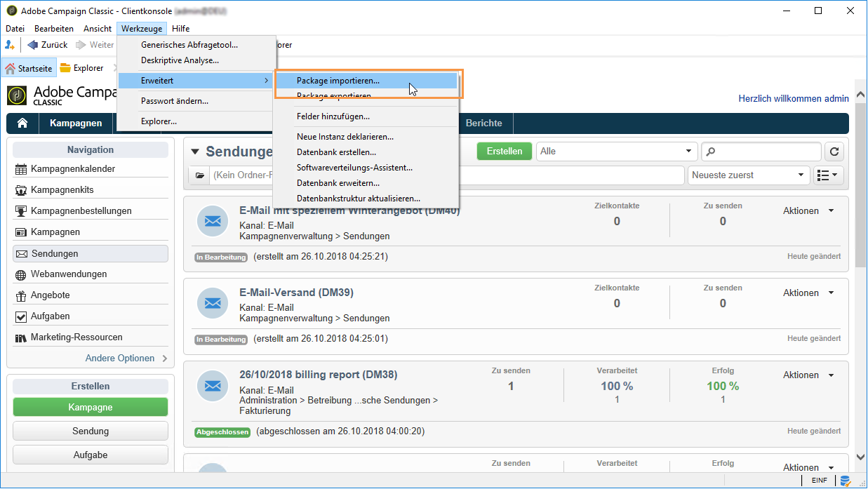
Task: Select Datenbankstruktur aktualisieren
Action: [x=366, y=199]
